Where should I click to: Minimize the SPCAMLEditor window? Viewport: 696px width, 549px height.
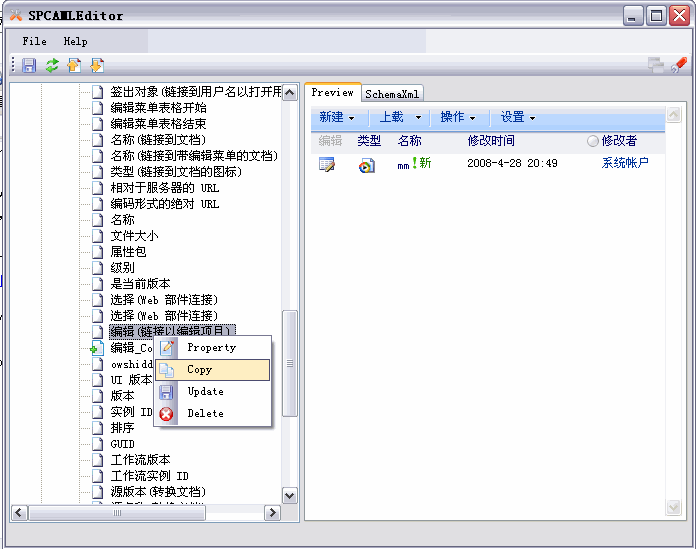633,16
